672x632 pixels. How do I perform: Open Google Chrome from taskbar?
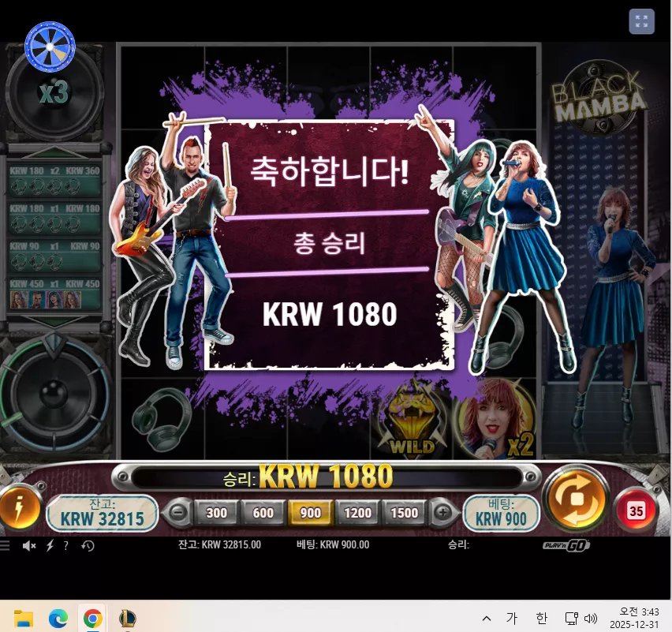click(92, 619)
